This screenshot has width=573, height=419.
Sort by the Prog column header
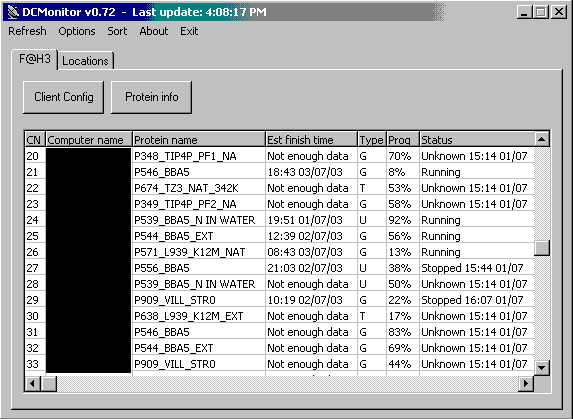(x=403, y=140)
